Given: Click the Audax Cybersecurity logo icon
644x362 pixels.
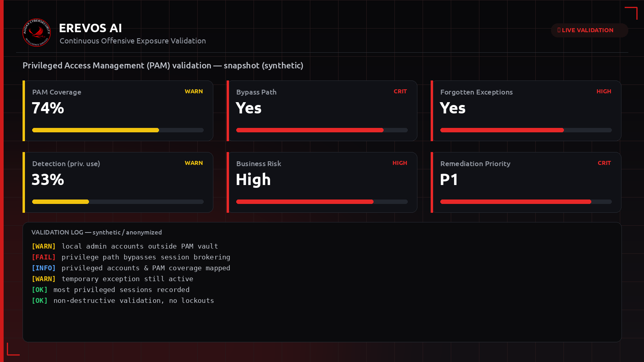Looking at the screenshot, I should [37, 33].
